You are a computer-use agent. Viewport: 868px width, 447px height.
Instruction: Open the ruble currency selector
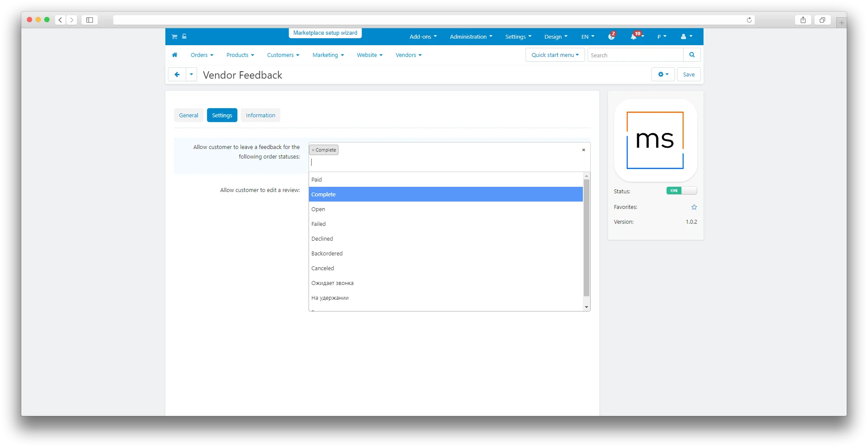(x=662, y=36)
